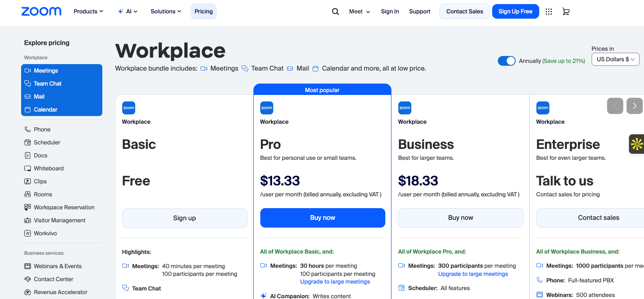
Task: Click Zoom icon on Basic plan card
Action: 129,108
